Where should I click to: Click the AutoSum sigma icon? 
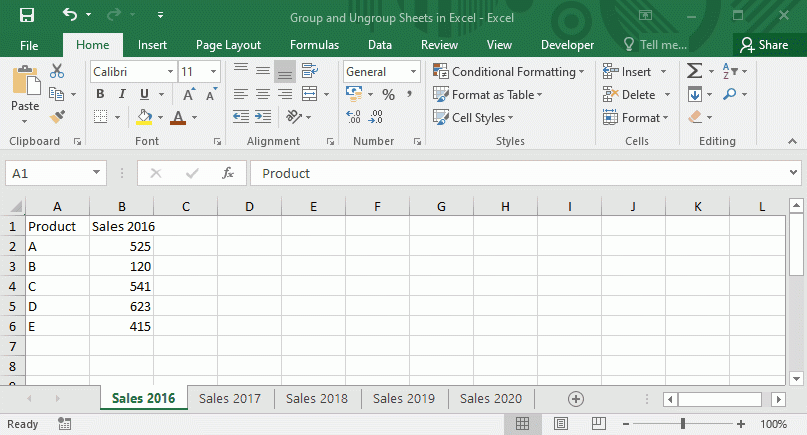tap(694, 71)
